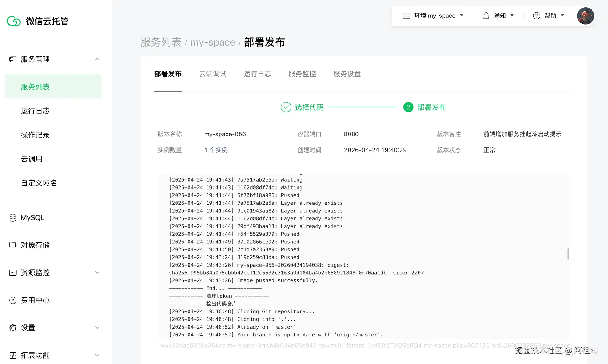This screenshot has width=608, height=364.
Task: Click the 资源监控 monitoring icon
Action: (x=13, y=272)
